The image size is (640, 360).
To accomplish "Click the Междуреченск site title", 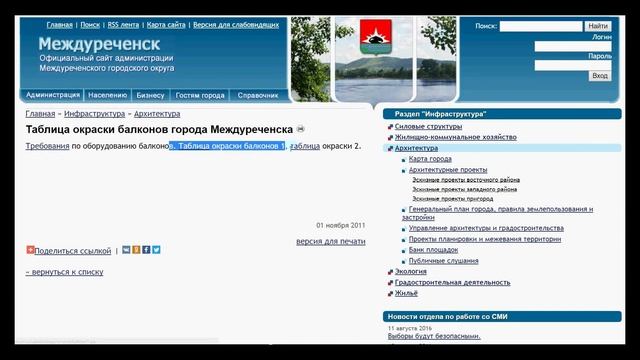I will [x=100, y=44].
